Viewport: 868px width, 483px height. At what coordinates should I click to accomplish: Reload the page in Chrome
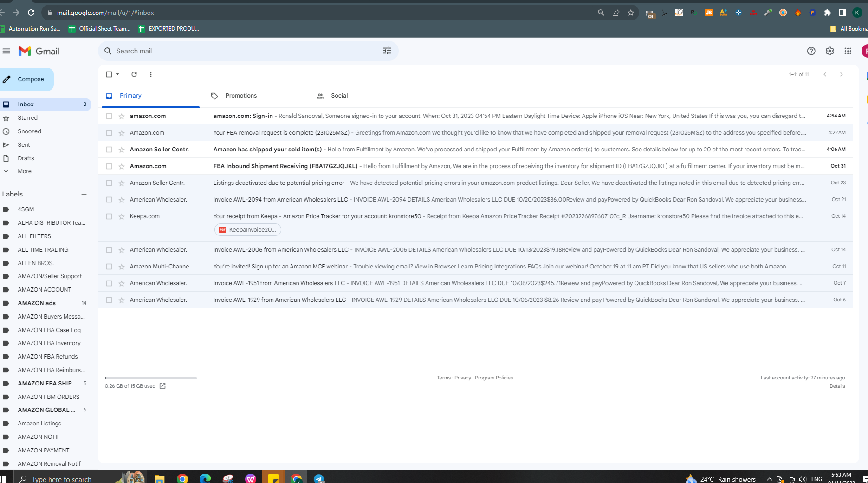point(31,13)
